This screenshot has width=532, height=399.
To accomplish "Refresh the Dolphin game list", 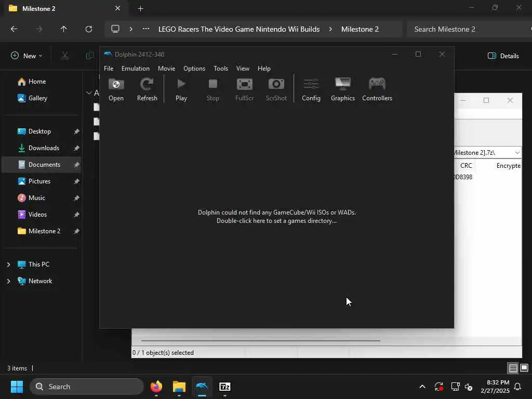I will click(x=147, y=89).
